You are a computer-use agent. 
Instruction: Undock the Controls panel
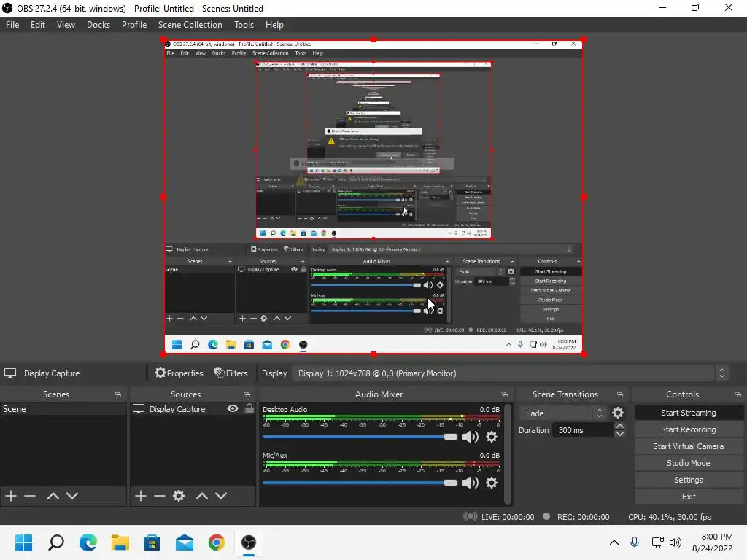point(738,394)
